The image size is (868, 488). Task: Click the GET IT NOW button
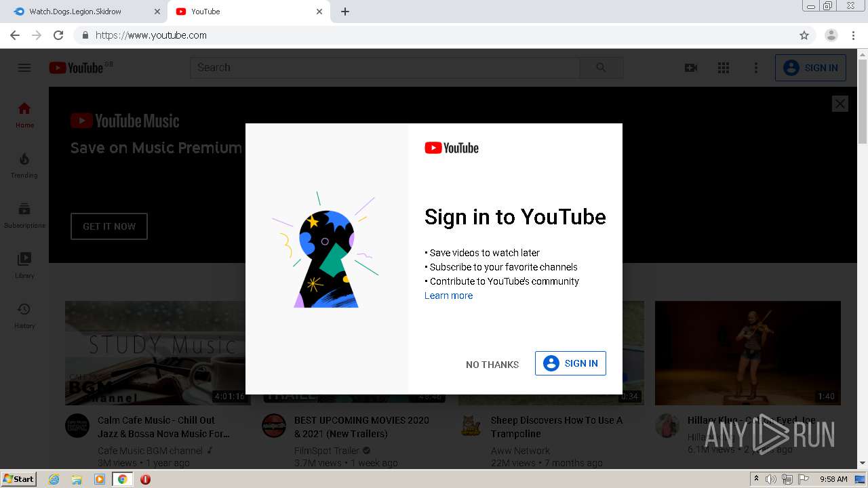tap(109, 226)
